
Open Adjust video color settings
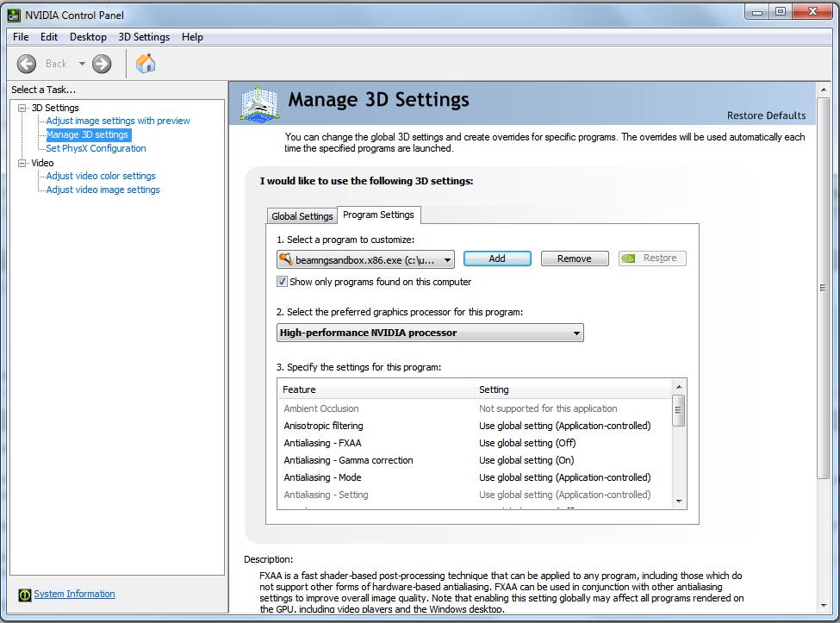[x=101, y=177]
